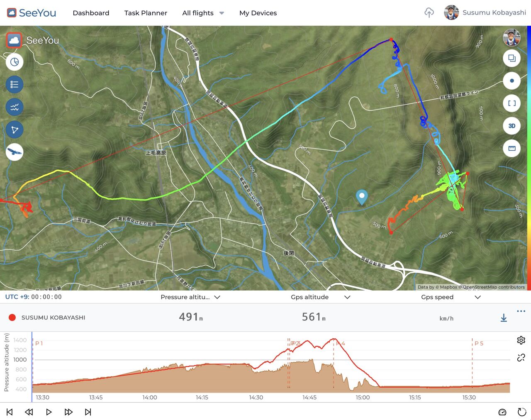Click the replay loop reset icon
The width and height of the screenshot is (531, 420).
[522, 412]
